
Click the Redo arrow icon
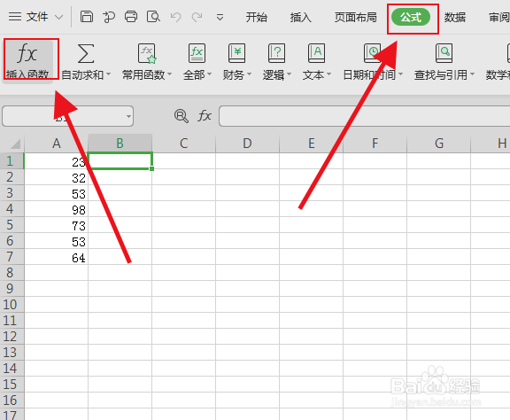[197, 17]
